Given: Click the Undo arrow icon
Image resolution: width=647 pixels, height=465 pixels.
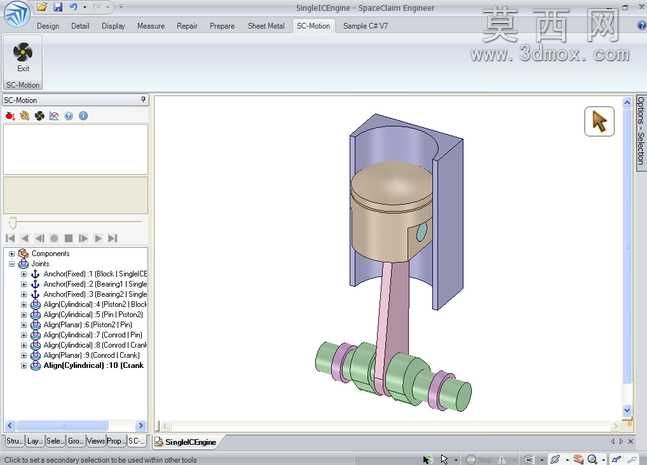Looking at the screenshot, I should [x=73, y=7].
